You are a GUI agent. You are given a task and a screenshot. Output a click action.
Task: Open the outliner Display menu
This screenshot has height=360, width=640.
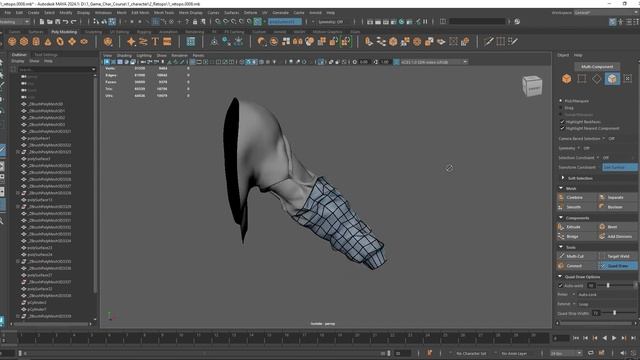(18, 61)
